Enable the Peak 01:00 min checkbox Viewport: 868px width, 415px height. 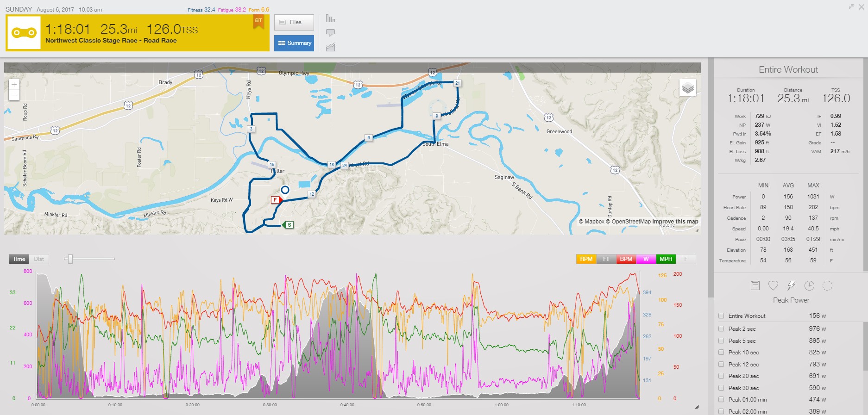point(721,399)
